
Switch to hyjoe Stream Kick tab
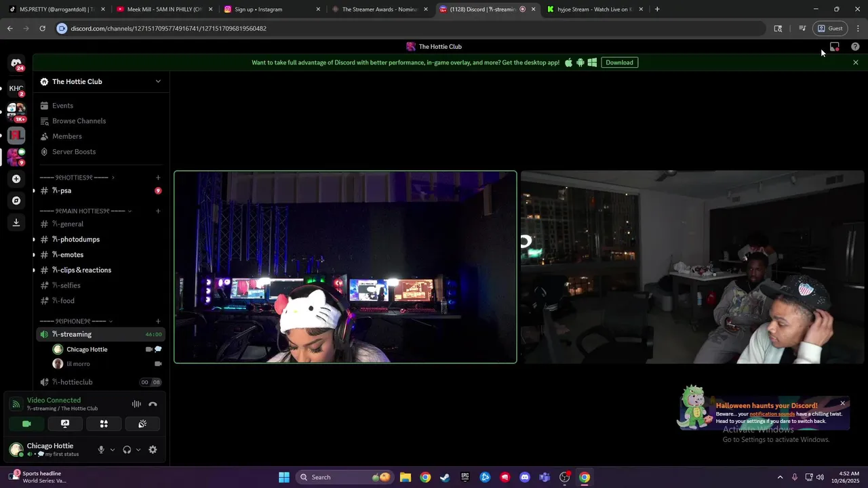595,9
